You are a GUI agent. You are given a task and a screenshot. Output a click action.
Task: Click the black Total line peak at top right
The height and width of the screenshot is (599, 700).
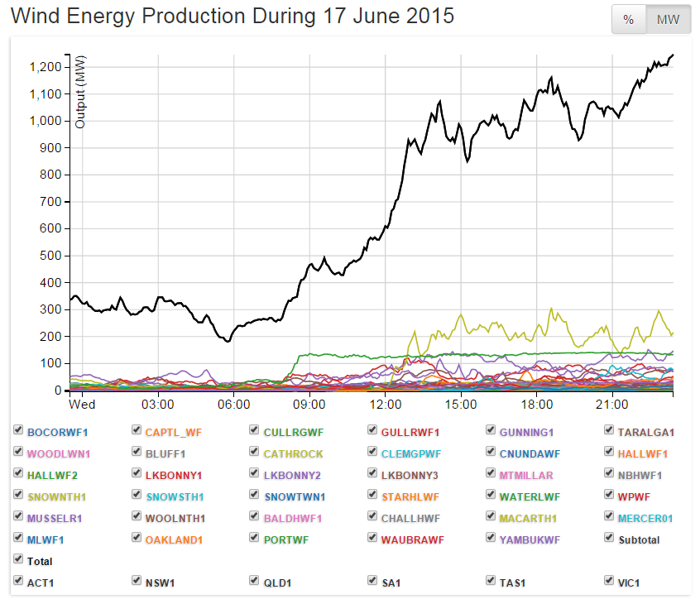[672, 55]
